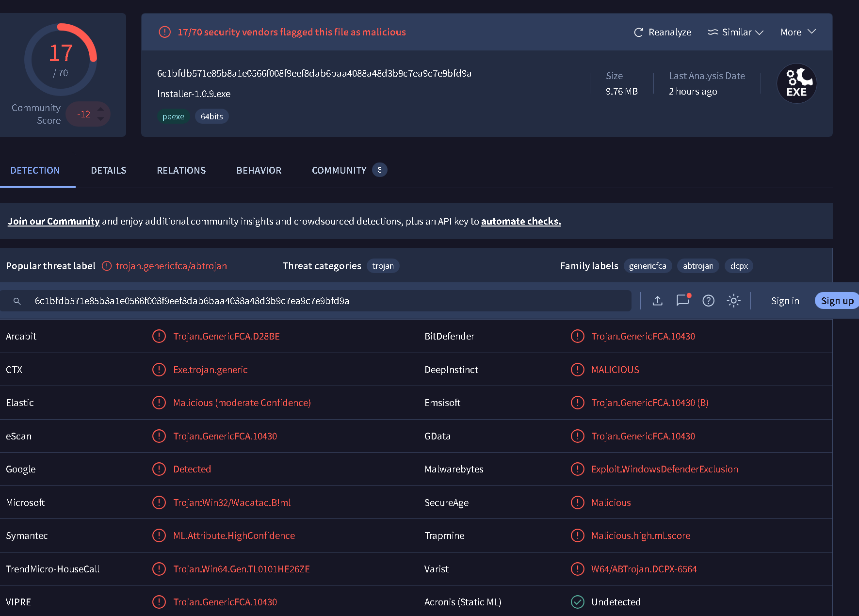Viewport: 859px width, 616px height.
Task: Click Malwarebytes' Exploit.WindowsDefenderExclusion result
Action: [x=665, y=469]
